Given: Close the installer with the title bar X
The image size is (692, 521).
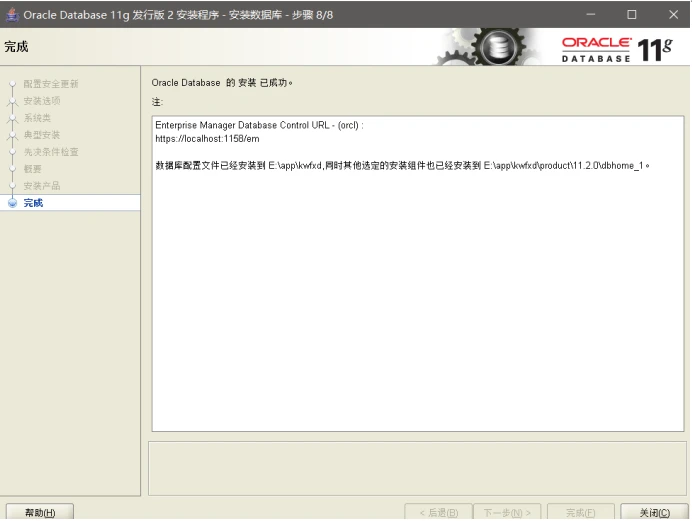Looking at the screenshot, I should (x=673, y=15).
